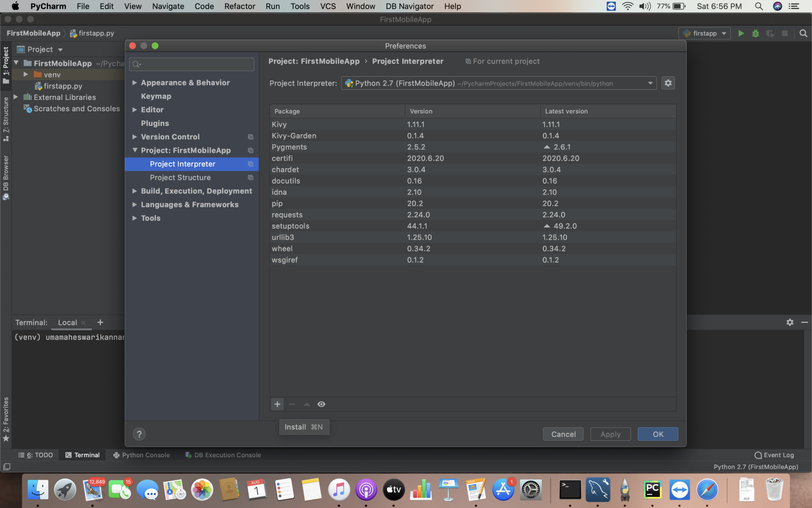Click the Debug firstapp bug icon
Screen dimensions: 812x508
pos(755,33)
